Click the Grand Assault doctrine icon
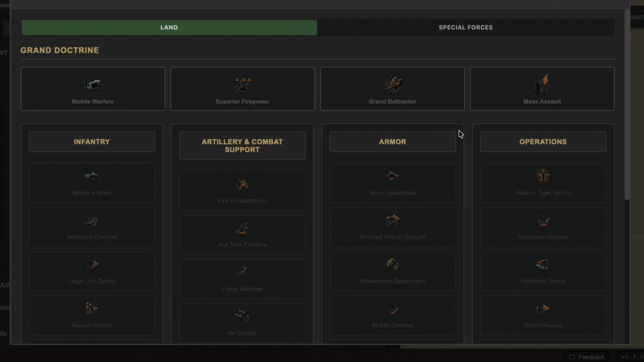Viewport: 644px width, 362px height. coord(543,308)
